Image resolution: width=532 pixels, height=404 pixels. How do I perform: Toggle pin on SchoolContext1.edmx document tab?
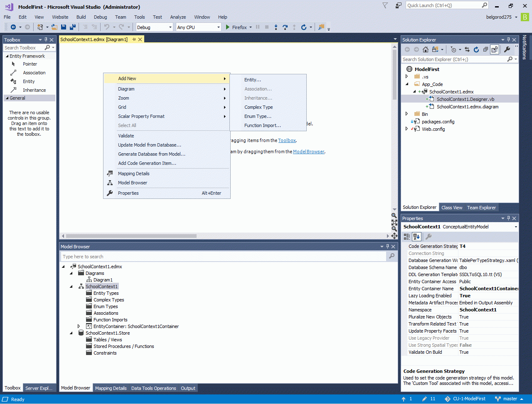tap(134, 39)
